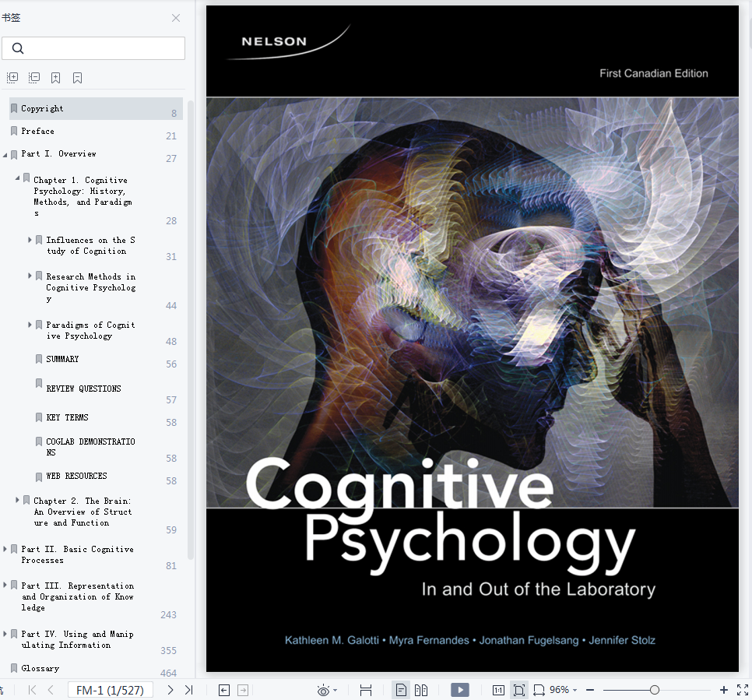Open the Preface bookmark
This screenshot has width=752, height=700.
(37, 131)
